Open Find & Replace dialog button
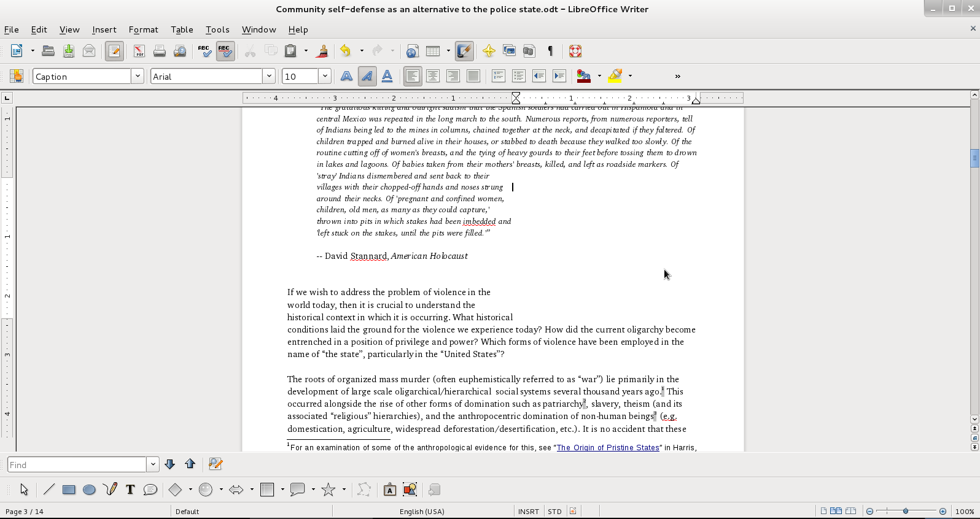 tap(215, 464)
